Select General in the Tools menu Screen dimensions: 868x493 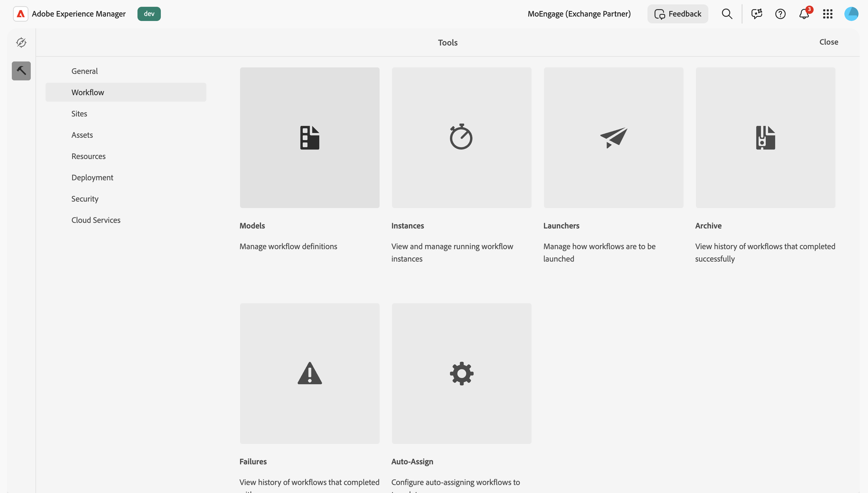(x=126, y=71)
